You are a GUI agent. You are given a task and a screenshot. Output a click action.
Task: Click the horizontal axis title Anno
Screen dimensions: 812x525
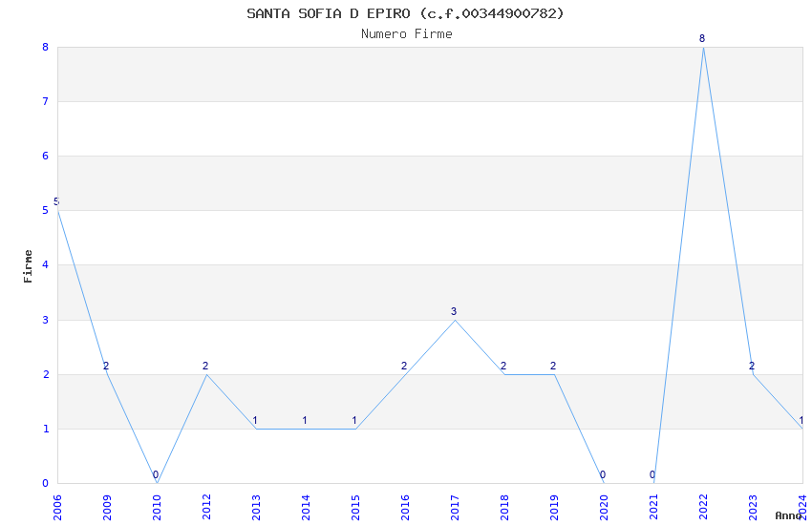[788, 515]
